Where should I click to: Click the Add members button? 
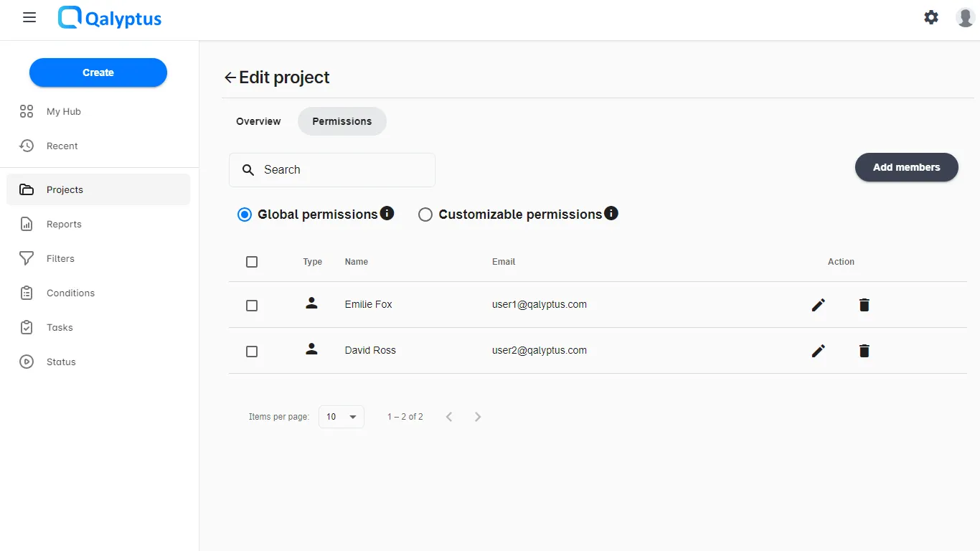click(906, 167)
